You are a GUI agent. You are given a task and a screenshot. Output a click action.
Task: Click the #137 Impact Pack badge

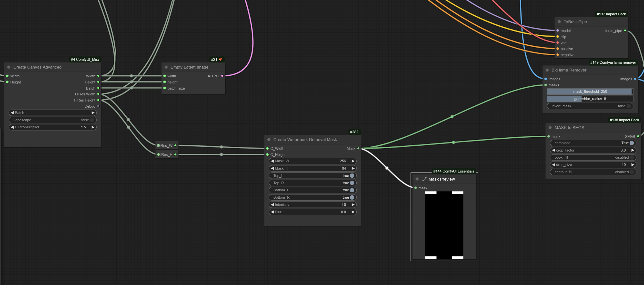point(611,14)
